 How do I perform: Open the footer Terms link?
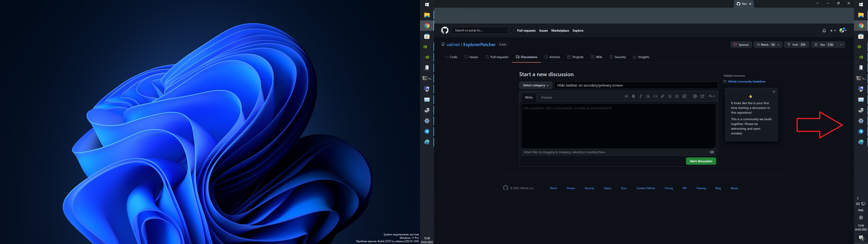(553, 188)
